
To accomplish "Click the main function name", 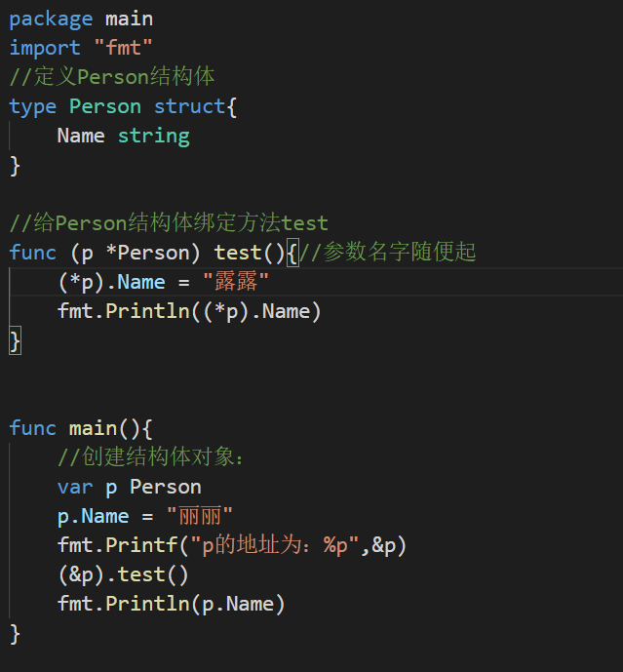I will tap(93, 428).
